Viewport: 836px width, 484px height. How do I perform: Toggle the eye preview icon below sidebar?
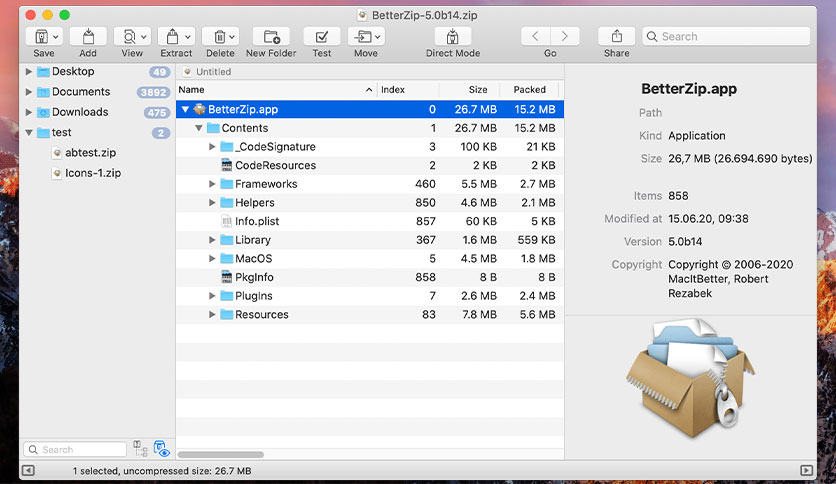162,449
